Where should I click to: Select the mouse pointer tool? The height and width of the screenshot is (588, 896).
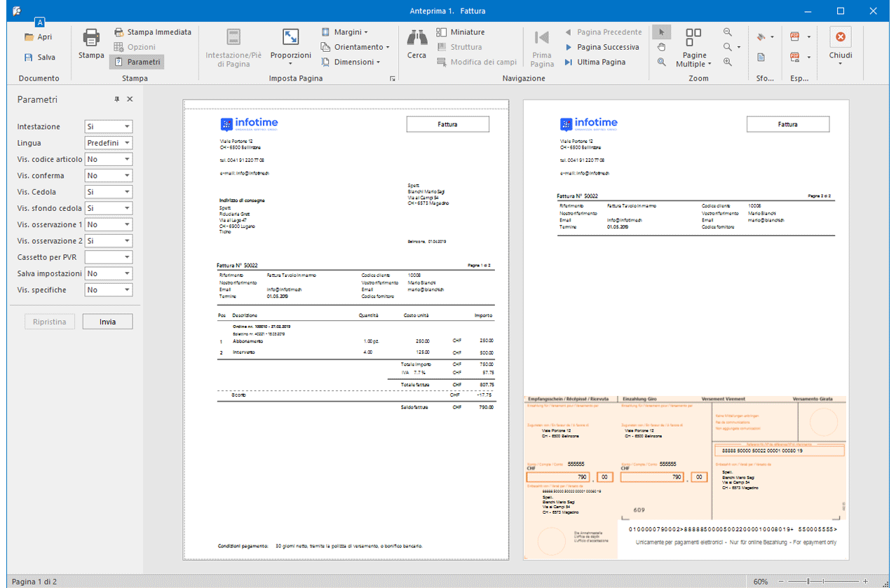click(x=661, y=32)
